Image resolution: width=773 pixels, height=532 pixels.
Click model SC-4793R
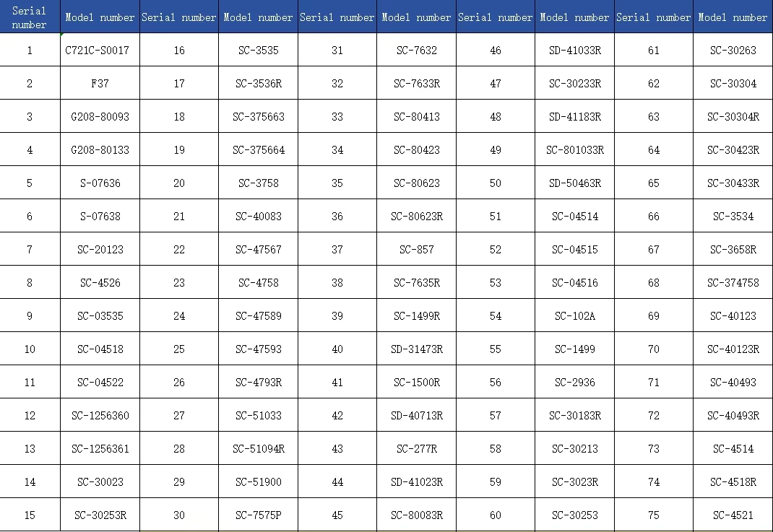(x=259, y=382)
